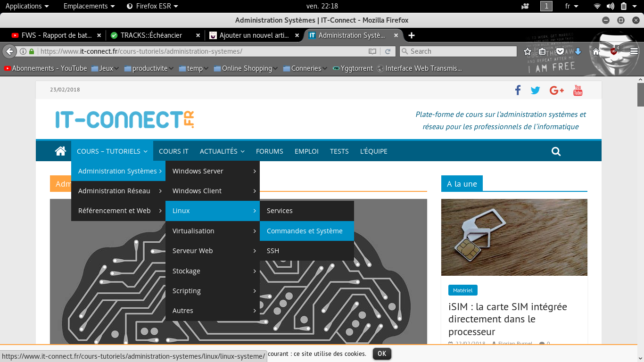Open the temp bookmarks folder
The height and width of the screenshot is (362, 644).
pos(194,68)
